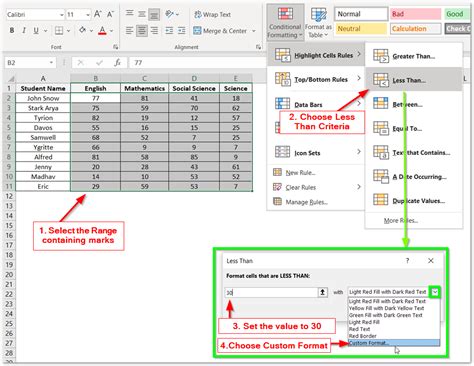Apply the Normal cell style
Screen dimensions: 474x366
[x=361, y=14]
